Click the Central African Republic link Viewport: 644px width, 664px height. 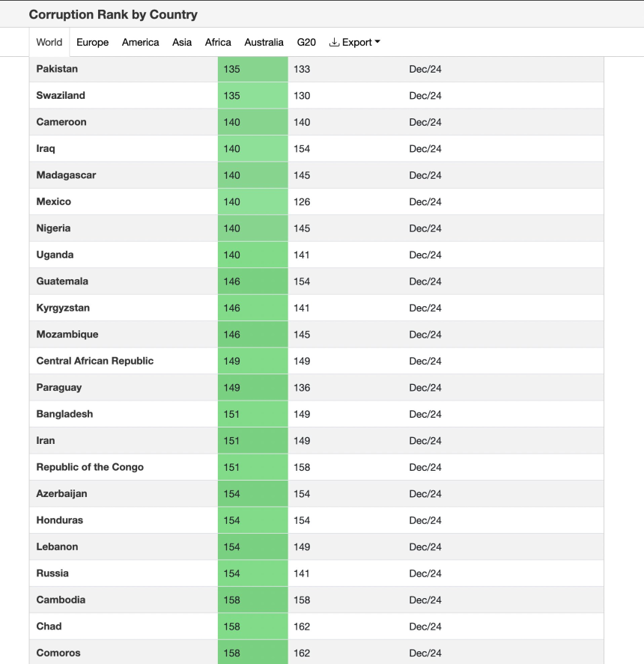click(95, 361)
